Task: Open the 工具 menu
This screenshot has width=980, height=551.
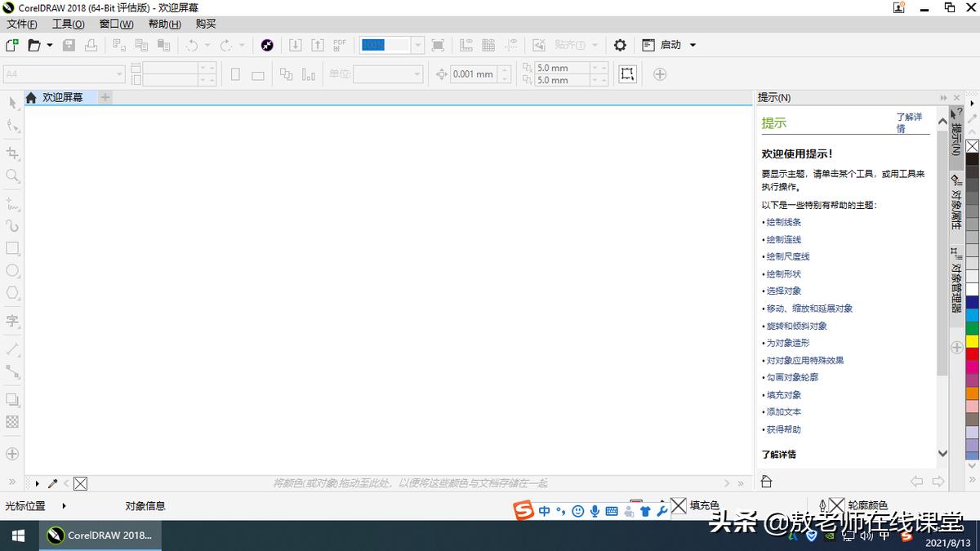Action: [x=68, y=24]
